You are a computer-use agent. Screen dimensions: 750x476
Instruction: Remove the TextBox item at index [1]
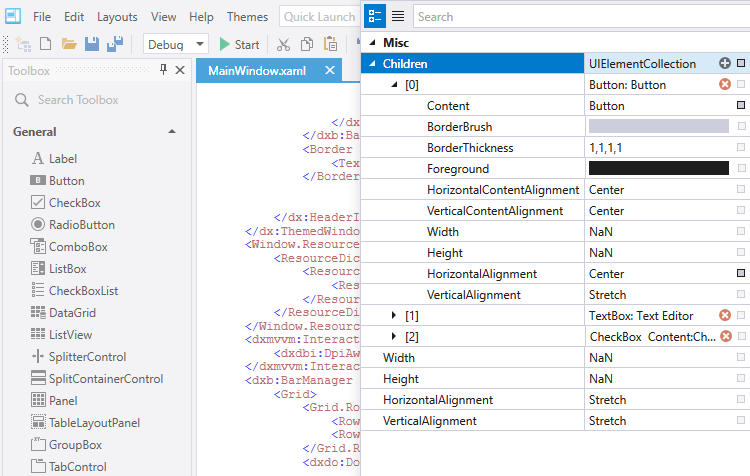coord(725,316)
